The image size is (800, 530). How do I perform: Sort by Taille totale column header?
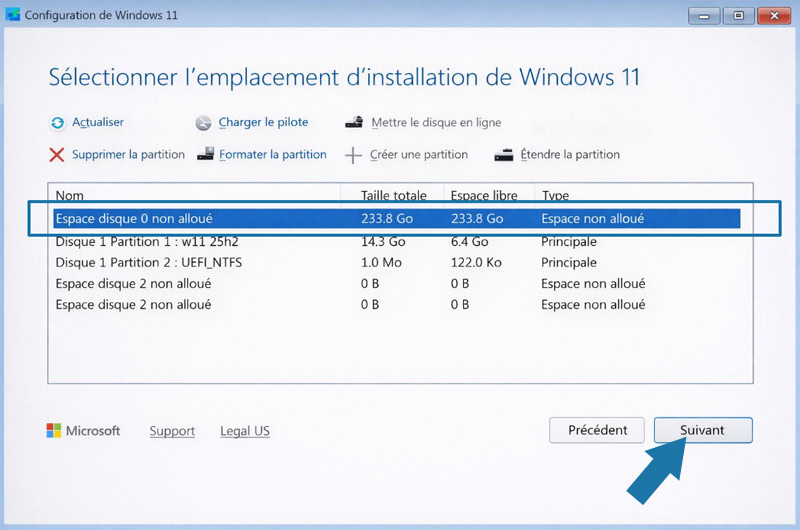point(393,195)
